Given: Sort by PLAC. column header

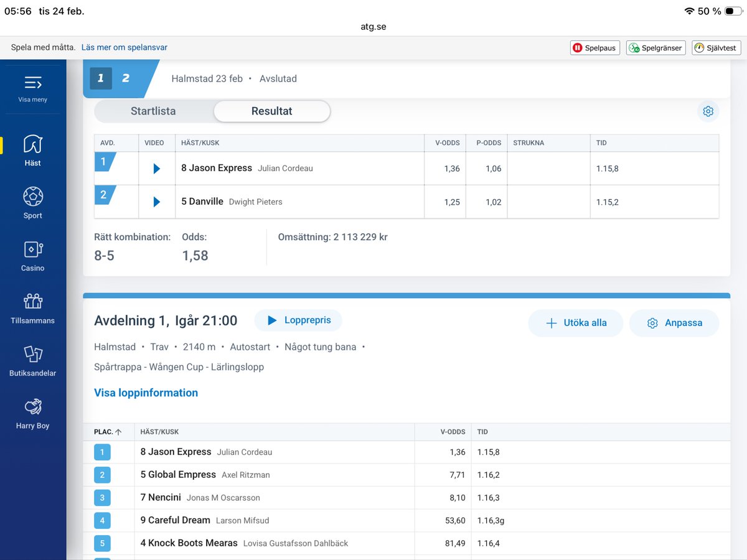Looking at the screenshot, I should pos(108,432).
